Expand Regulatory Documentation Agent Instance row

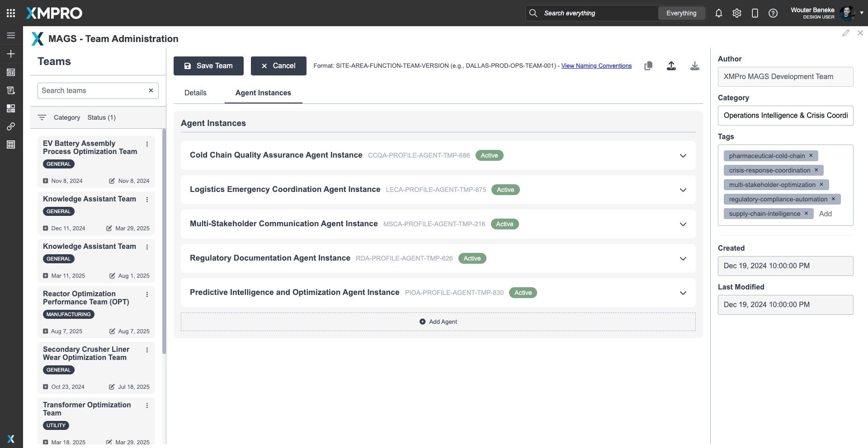coord(683,258)
